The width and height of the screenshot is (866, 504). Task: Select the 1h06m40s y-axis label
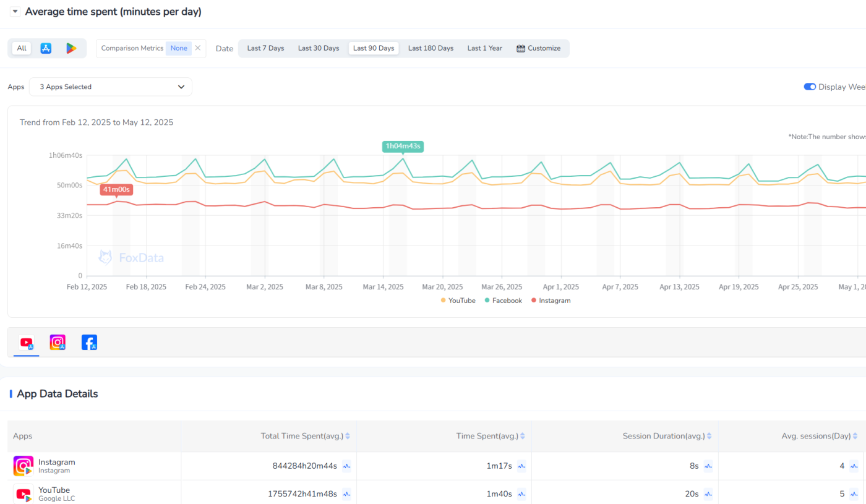66,155
